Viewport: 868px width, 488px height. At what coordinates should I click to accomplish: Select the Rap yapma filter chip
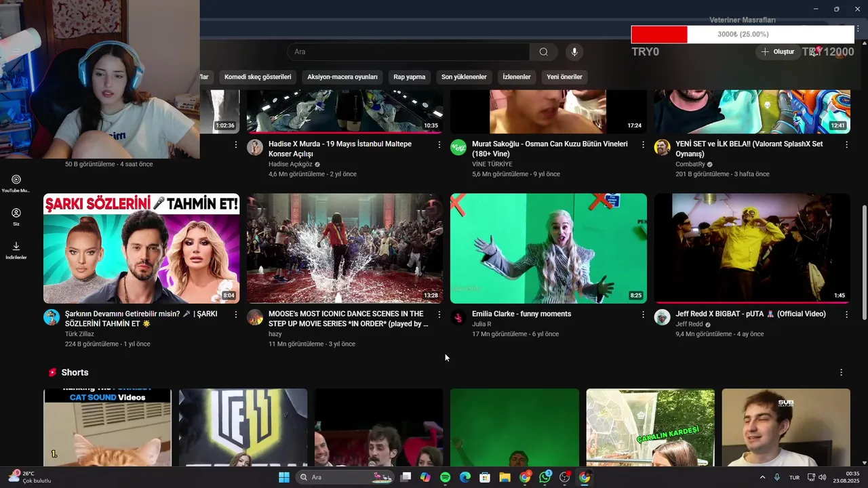pyautogui.click(x=410, y=77)
